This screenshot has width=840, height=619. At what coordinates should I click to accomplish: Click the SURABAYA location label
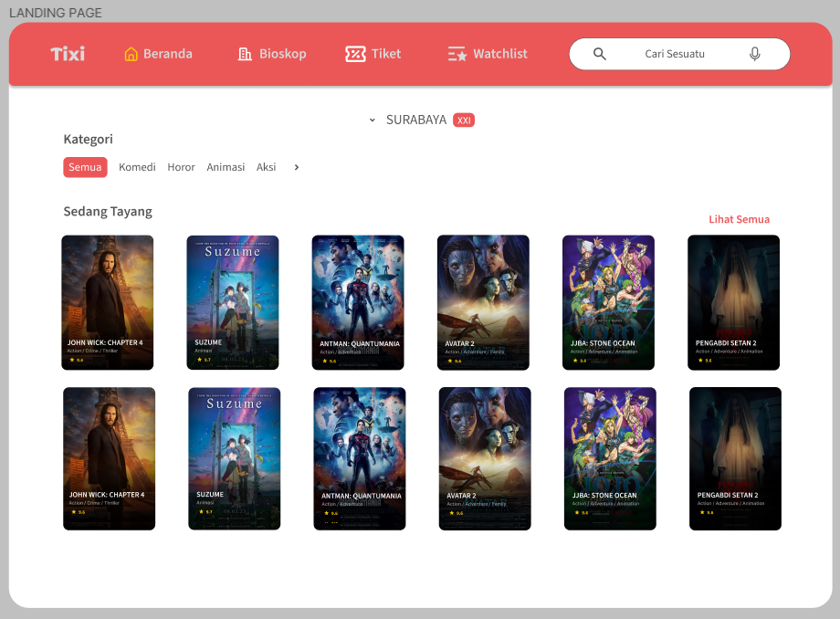416,120
